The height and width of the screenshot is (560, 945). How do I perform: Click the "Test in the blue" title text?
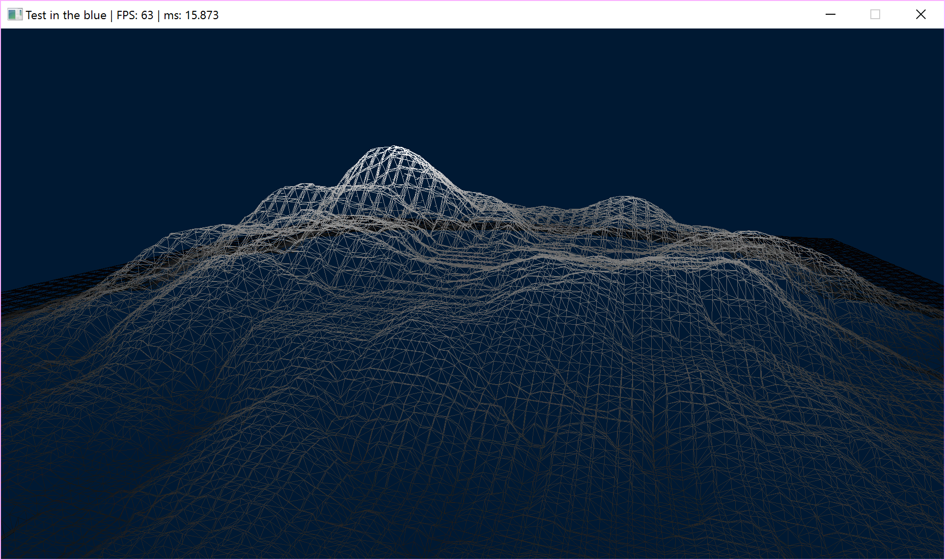tap(66, 15)
